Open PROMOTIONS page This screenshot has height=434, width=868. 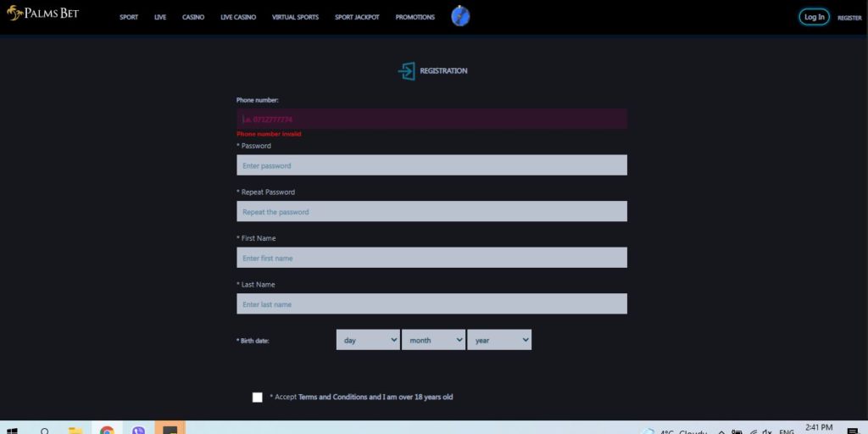coord(415,17)
